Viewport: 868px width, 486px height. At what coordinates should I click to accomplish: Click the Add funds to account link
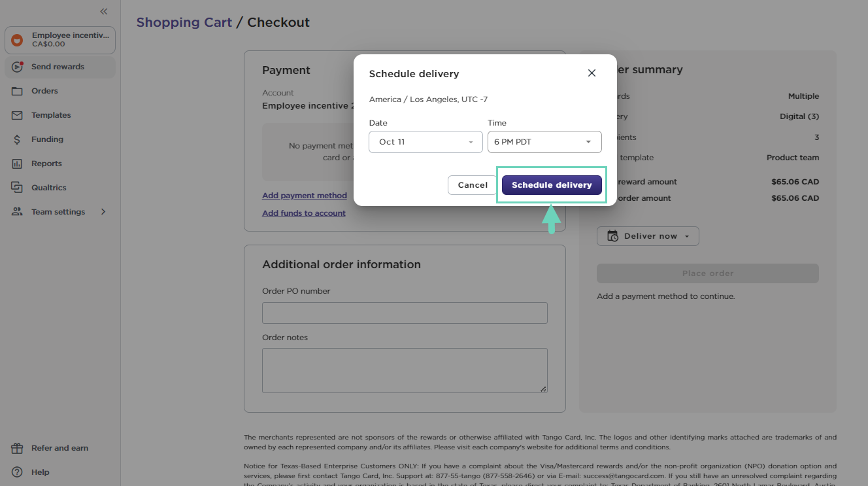click(x=304, y=213)
